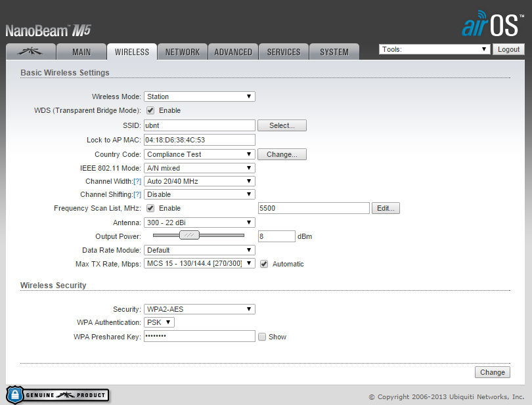Click the Logout button
Viewport: 532px width, 405px height.
508,49
